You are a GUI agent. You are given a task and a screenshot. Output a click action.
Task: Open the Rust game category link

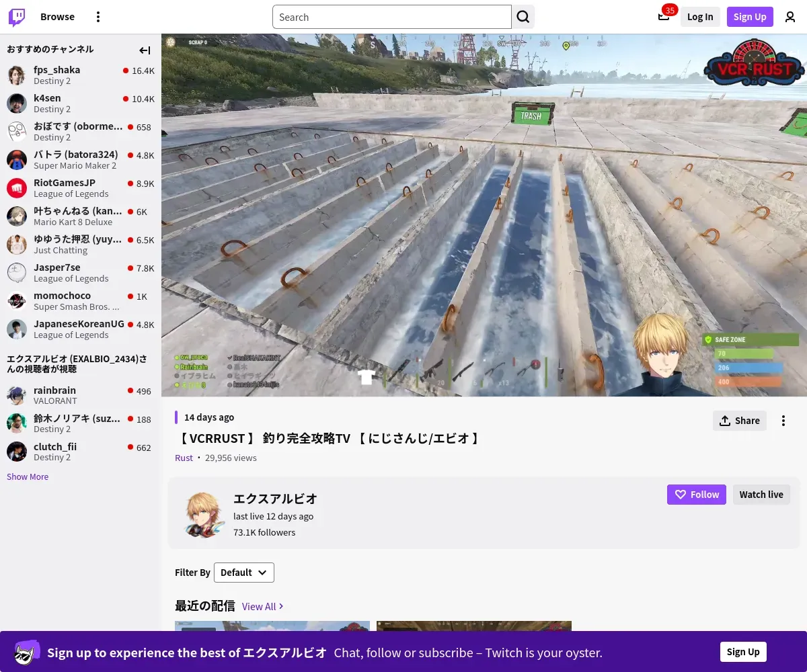pyautogui.click(x=184, y=458)
